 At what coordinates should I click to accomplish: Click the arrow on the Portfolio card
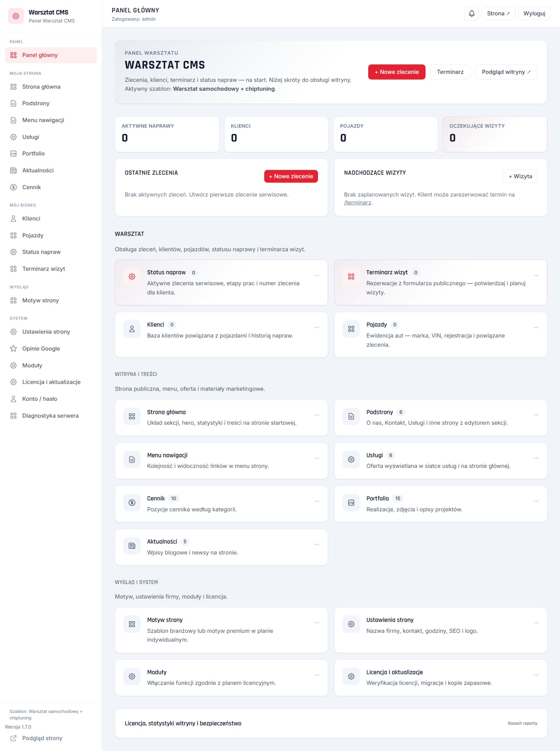(x=536, y=501)
